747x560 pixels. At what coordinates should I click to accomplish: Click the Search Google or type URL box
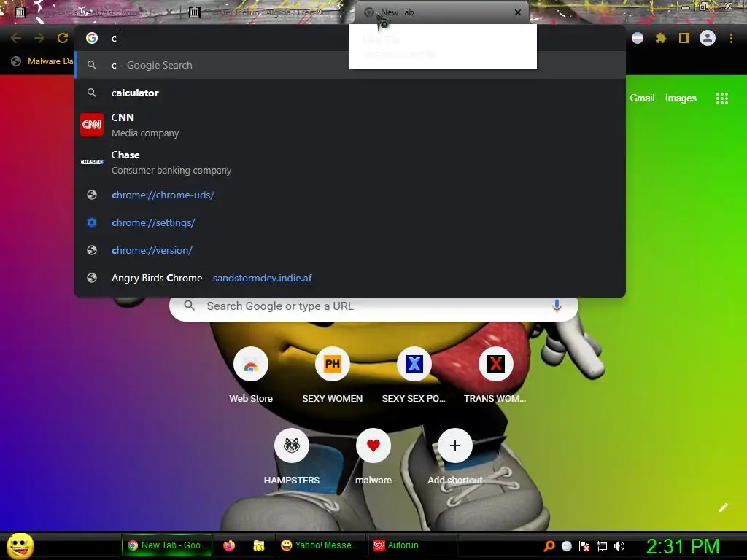click(x=373, y=306)
